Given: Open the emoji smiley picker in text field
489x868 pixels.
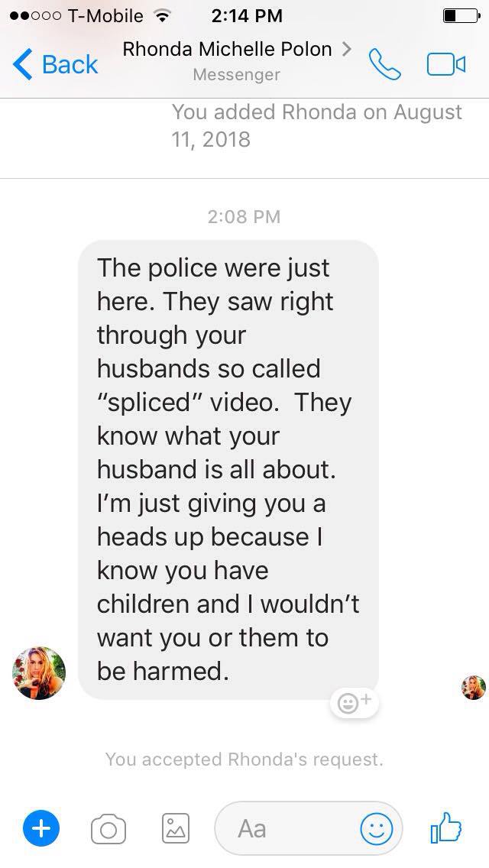Looking at the screenshot, I should pyautogui.click(x=377, y=829).
